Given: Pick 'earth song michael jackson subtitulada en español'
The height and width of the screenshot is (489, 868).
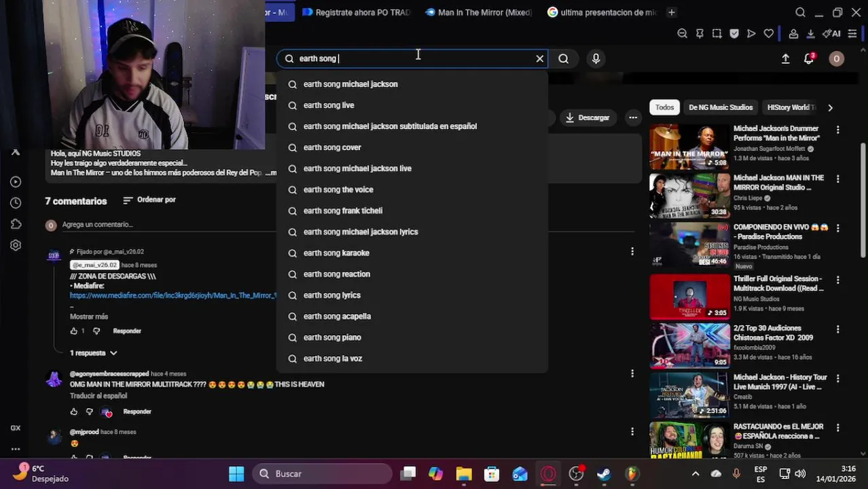Looking at the screenshot, I should pos(412,126).
